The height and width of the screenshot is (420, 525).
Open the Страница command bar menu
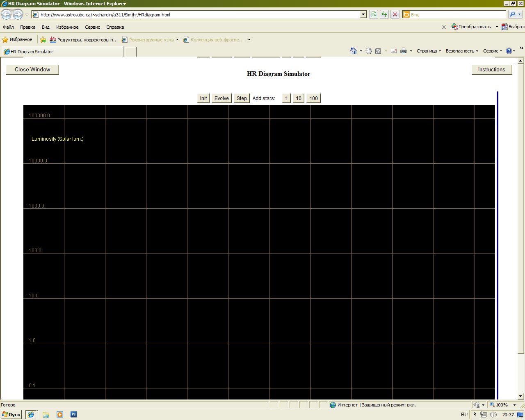pos(429,51)
